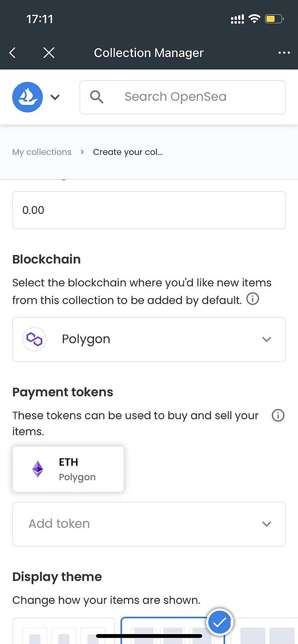
Task: Click the 0.00 percentage fee field
Action: (x=149, y=210)
